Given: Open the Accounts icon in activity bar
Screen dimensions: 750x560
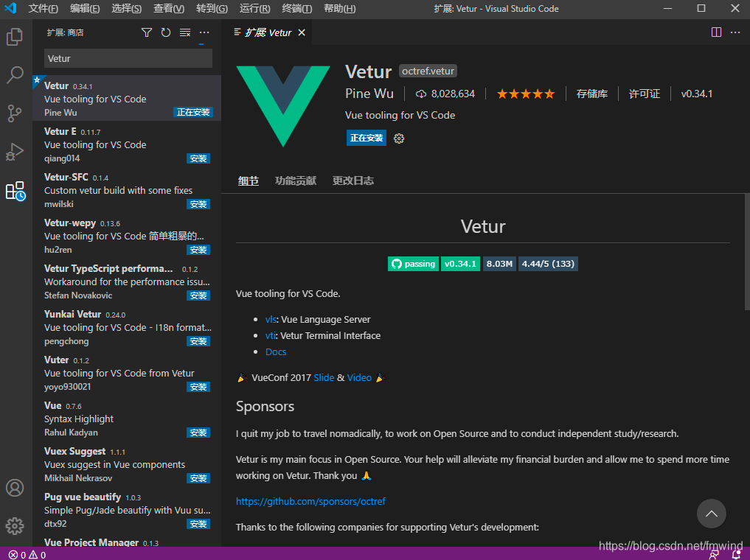Looking at the screenshot, I should tap(14, 488).
